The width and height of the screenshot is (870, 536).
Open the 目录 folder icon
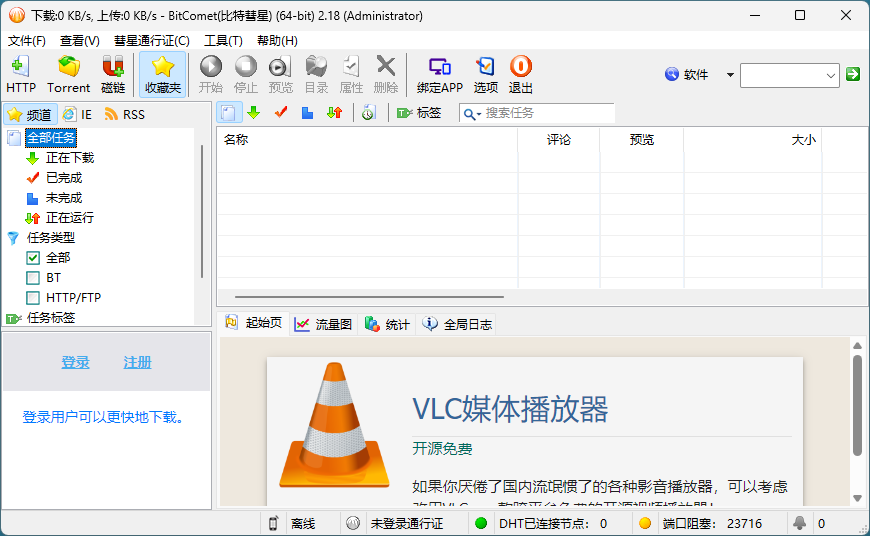[316, 74]
